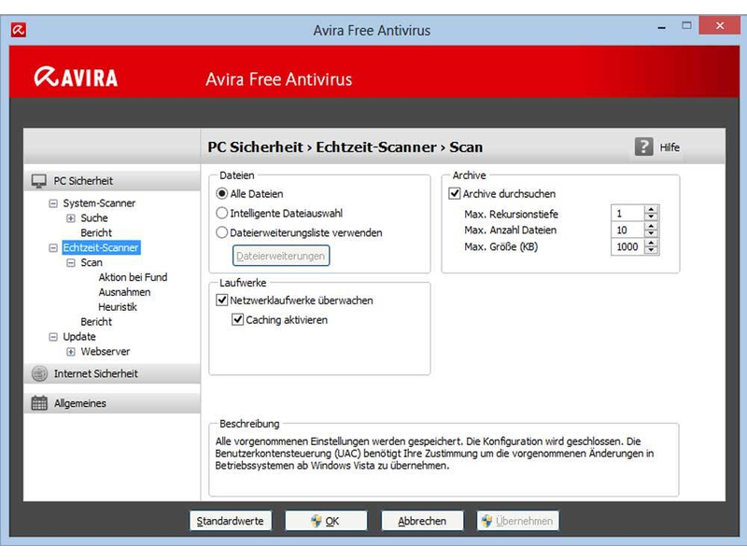Increase Max. Rekursionstiefe with up arrow
The height and width of the screenshot is (560, 747).
coord(651,209)
